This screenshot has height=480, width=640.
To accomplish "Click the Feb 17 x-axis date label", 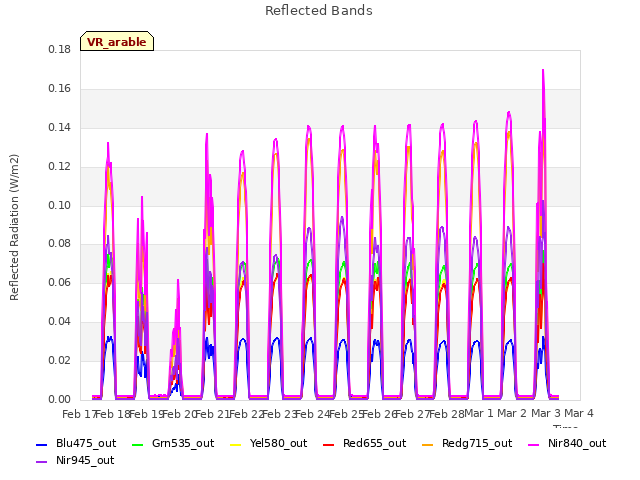I will tap(79, 414).
